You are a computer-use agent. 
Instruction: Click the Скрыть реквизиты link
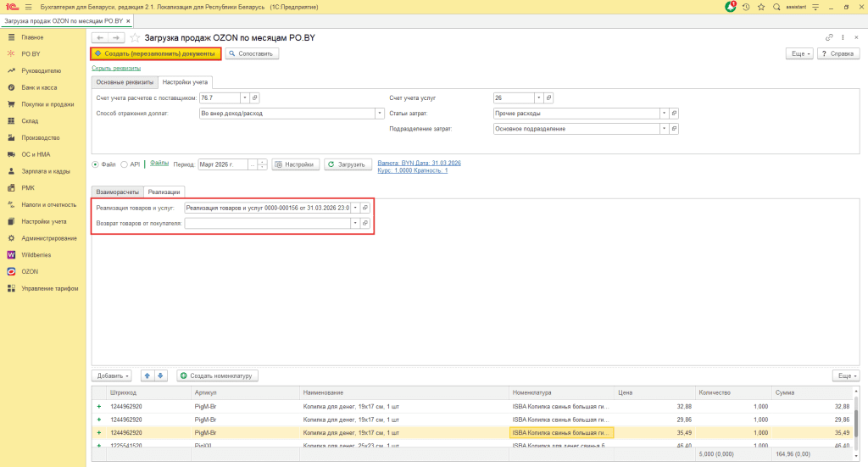[116, 68]
